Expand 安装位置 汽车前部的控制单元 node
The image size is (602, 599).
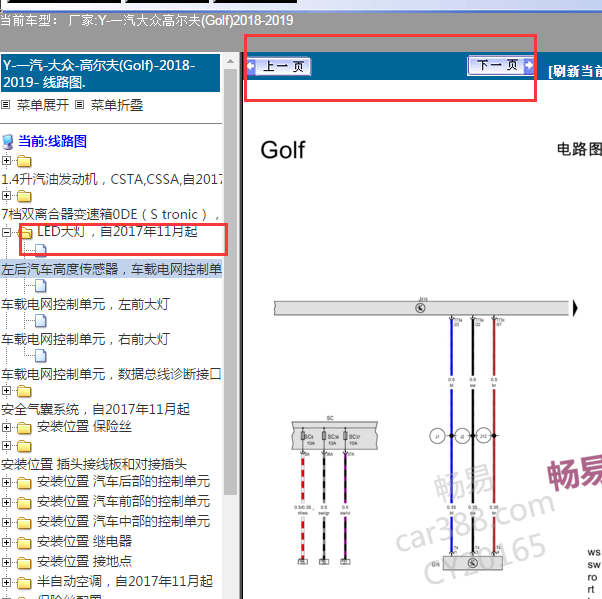click(6, 502)
